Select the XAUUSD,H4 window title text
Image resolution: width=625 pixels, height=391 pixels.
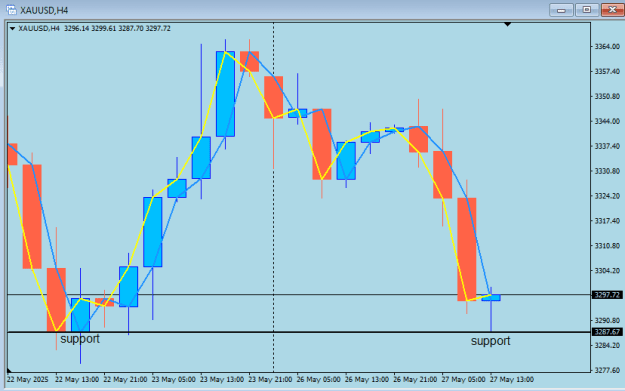coord(44,10)
